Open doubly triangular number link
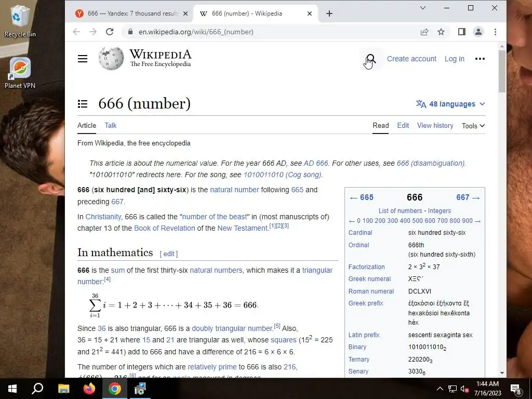Viewport: 532px width, 399px height. (x=232, y=328)
